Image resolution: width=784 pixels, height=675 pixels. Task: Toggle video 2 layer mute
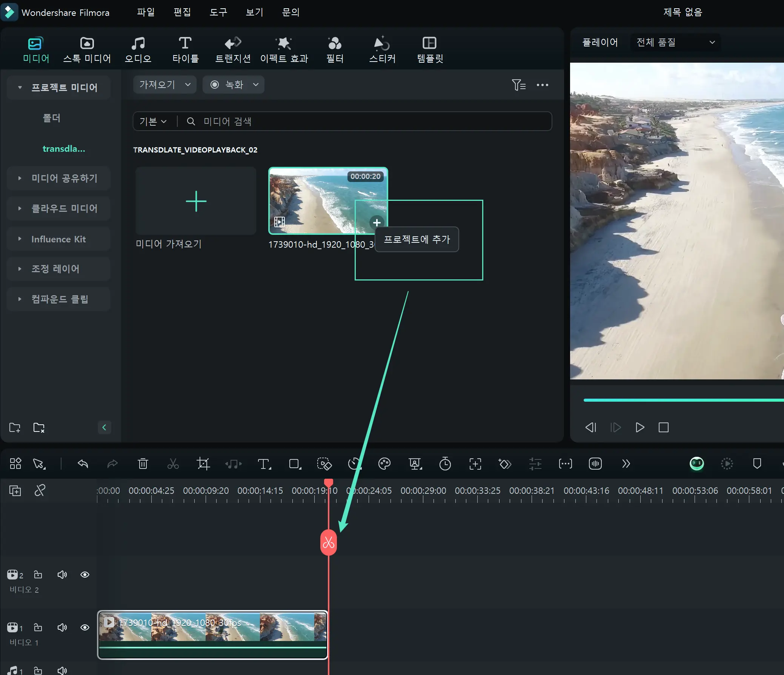[62, 573]
